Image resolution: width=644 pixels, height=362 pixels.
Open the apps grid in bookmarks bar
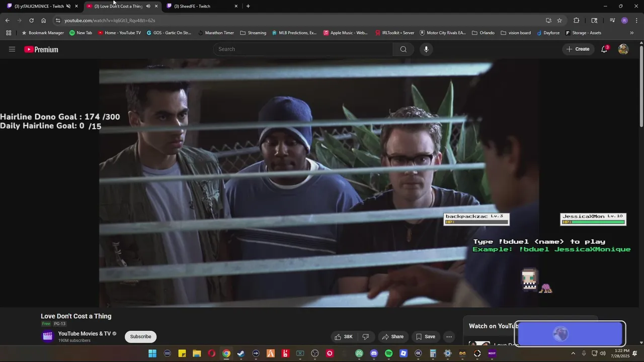coord(9,33)
